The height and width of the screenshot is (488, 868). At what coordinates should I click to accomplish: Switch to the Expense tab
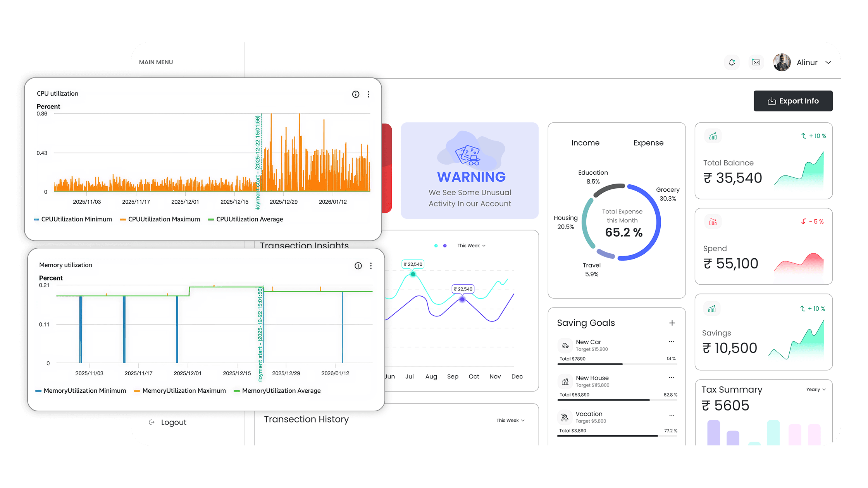(x=648, y=143)
